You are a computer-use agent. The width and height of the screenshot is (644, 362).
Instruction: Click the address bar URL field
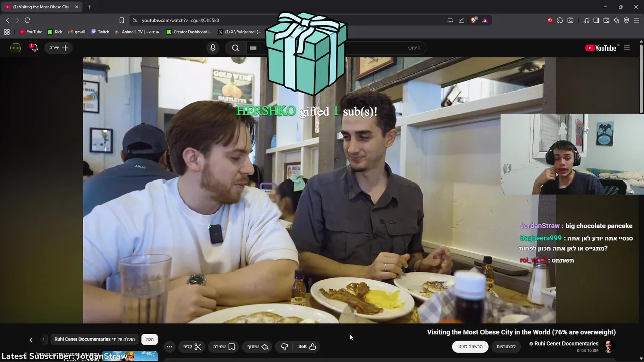click(x=287, y=20)
